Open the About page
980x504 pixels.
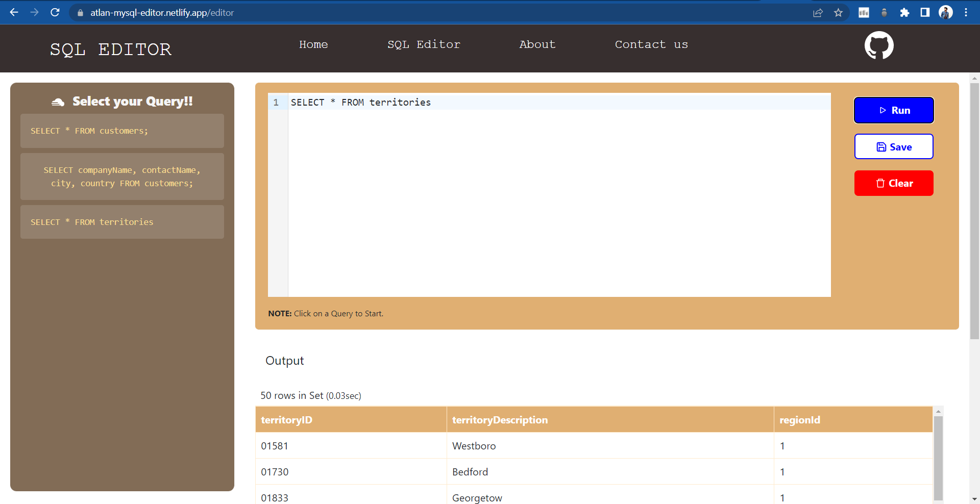(537, 45)
